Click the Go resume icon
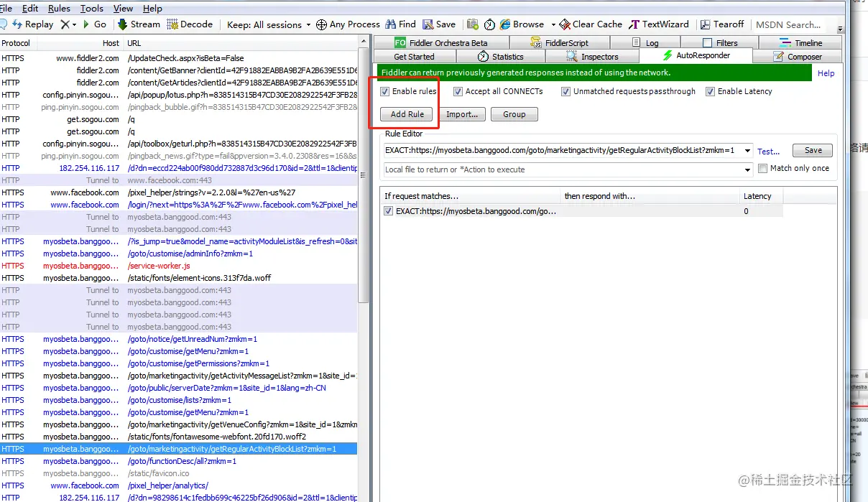Screen dimensions: 868x502 (86, 24)
